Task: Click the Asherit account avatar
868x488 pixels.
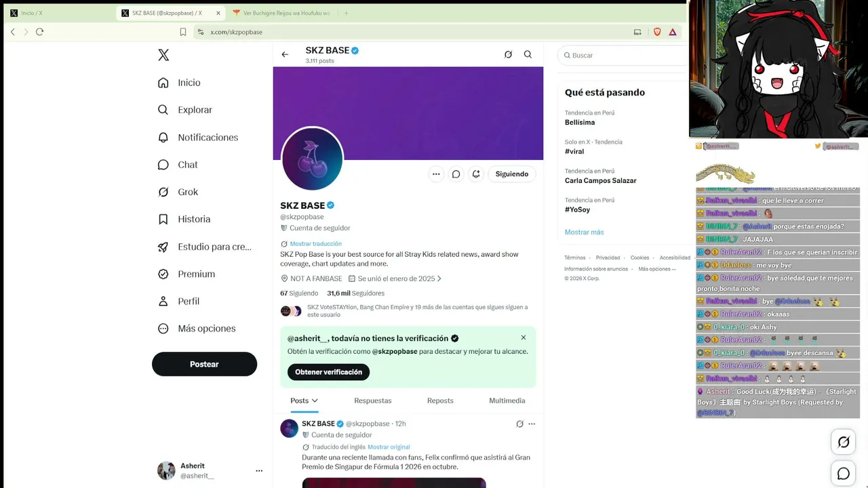Action: pos(166,470)
